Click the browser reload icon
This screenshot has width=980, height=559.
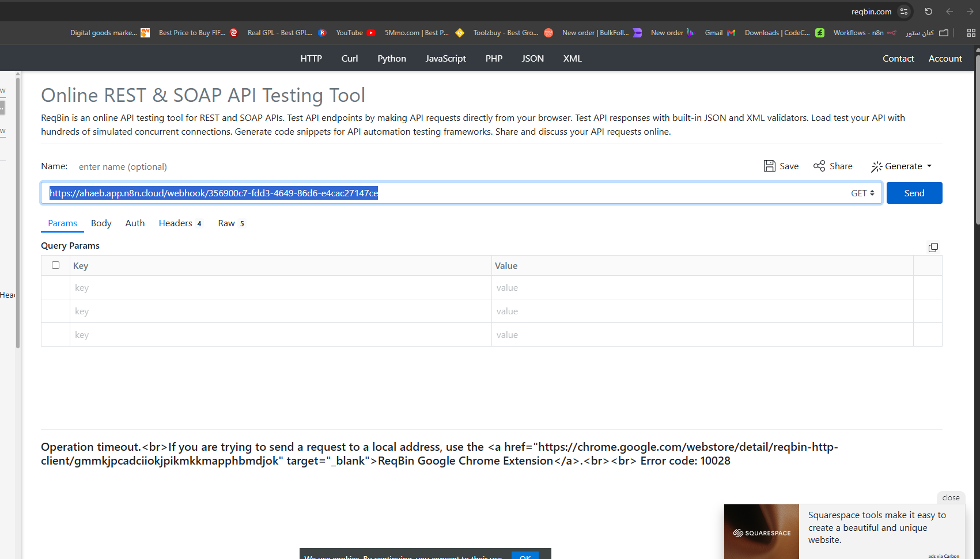[928, 12]
